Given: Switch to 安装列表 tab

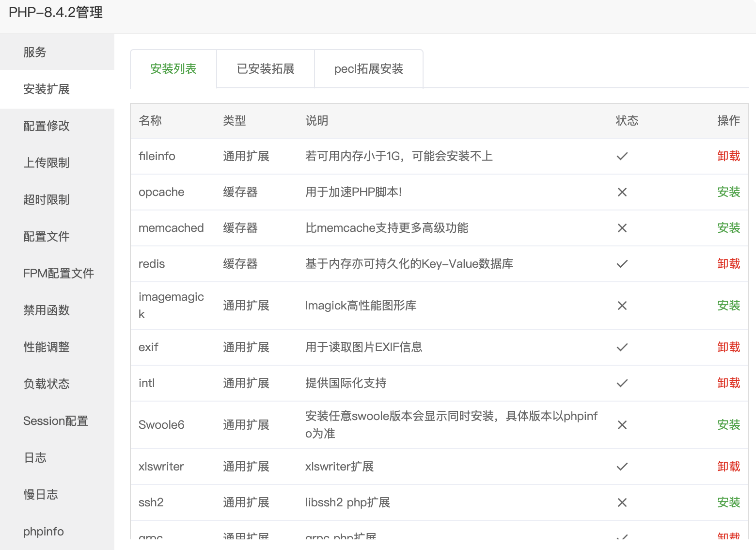Looking at the screenshot, I should (x=173, y=69).
